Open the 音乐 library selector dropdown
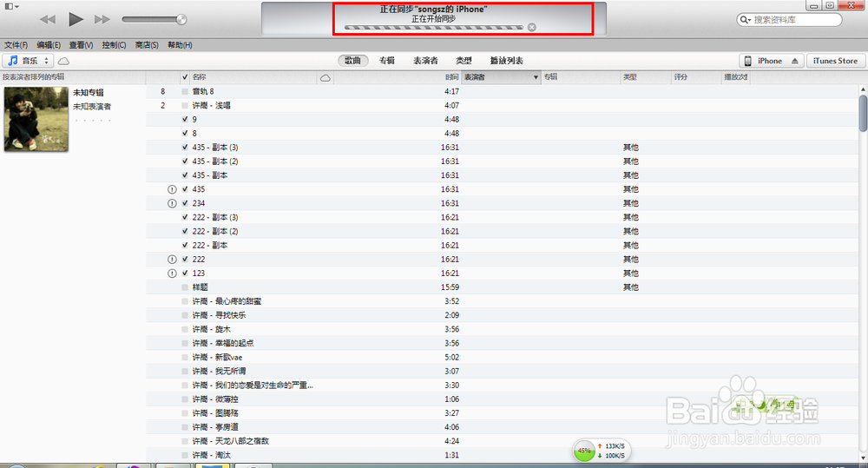The image size is (868, 468). [x=29, y=61]
